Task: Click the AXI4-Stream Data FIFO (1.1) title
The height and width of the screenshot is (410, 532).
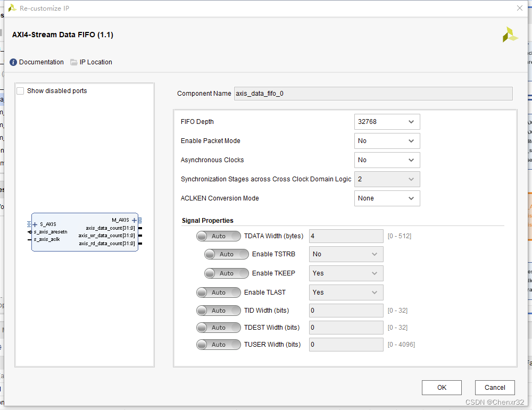Action: (x=63, y=35)
